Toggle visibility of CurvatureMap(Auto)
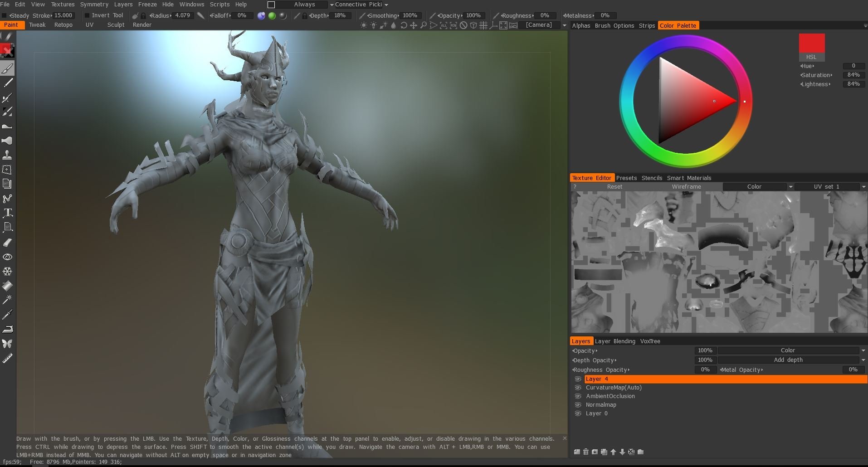Viewport: 868px width, 467px height. click(x=578, y=387)
